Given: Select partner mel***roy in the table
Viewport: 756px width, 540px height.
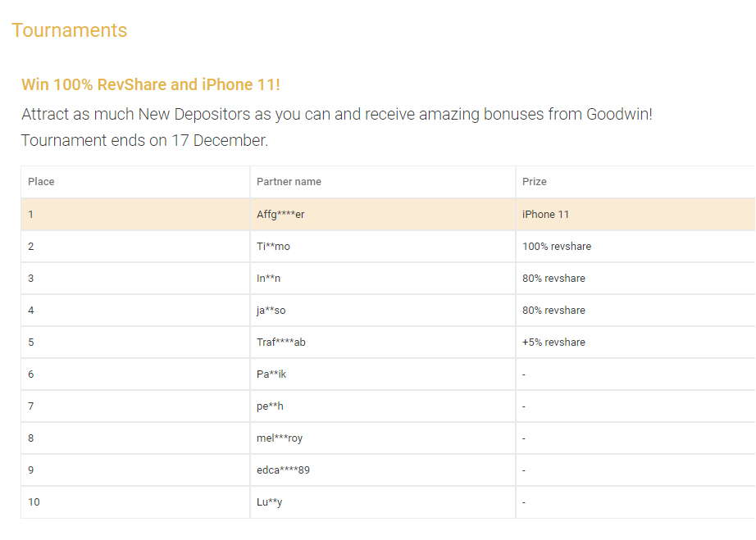Looking at the screenshot, I should [280, 438].
